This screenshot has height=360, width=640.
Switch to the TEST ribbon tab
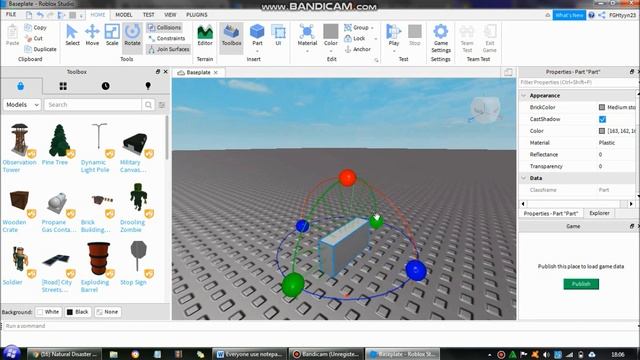[x=149, y=15]
